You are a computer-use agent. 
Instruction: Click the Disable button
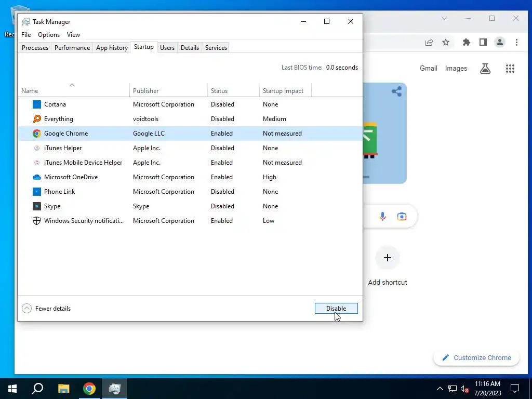coord(336,309)
